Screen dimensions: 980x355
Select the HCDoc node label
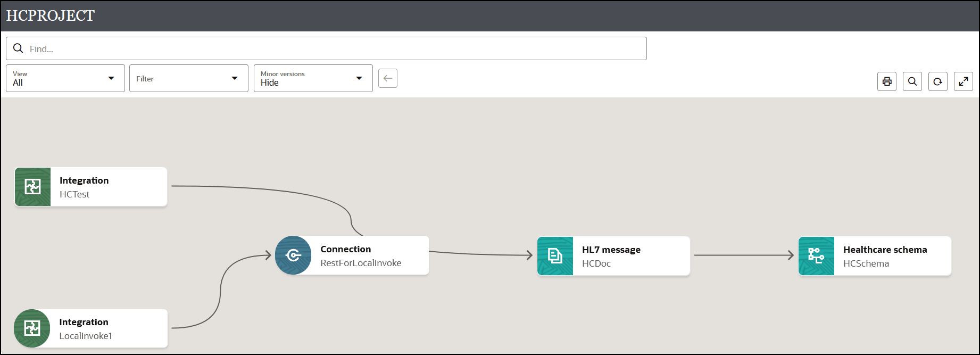click(x=596, y=263)
